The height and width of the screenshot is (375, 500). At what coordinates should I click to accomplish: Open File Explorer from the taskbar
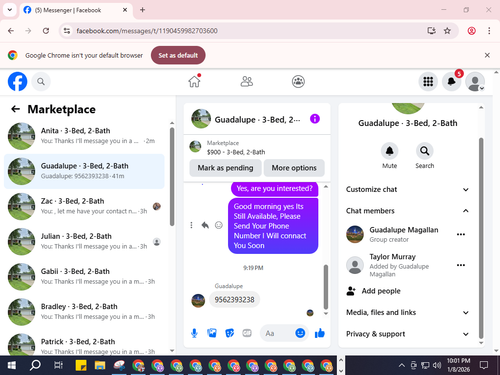point(100,365)
